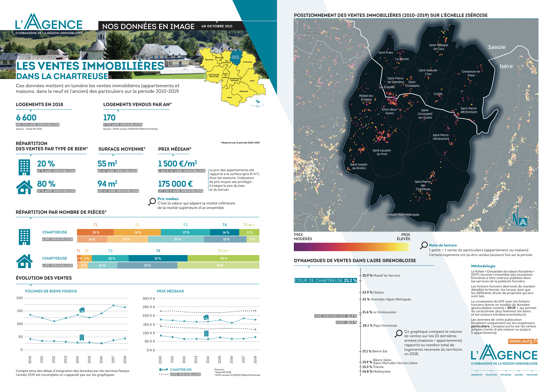Click the 94 m² average surface value

(x=107, y=184)
